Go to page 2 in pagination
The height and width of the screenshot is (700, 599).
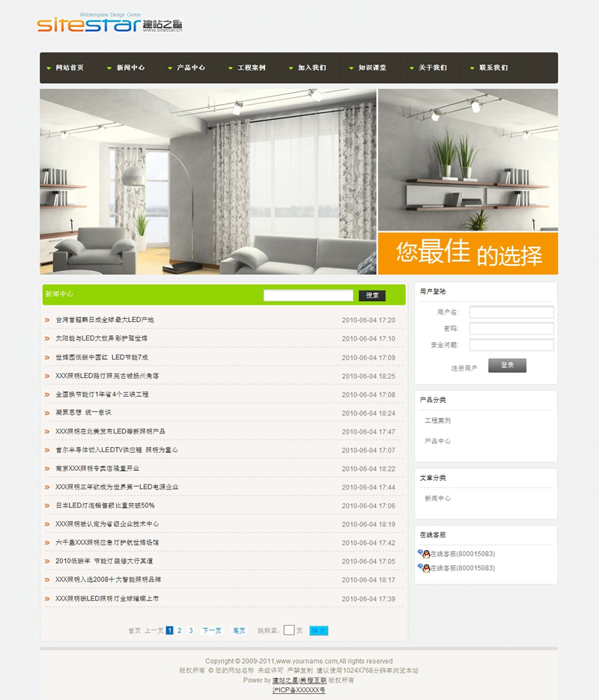point(180,630)
